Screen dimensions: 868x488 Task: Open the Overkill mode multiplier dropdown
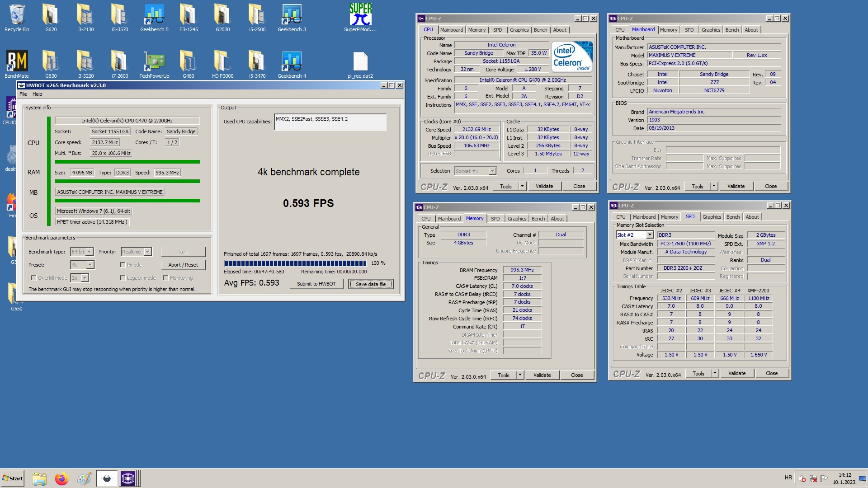click(x=85, y=278)
